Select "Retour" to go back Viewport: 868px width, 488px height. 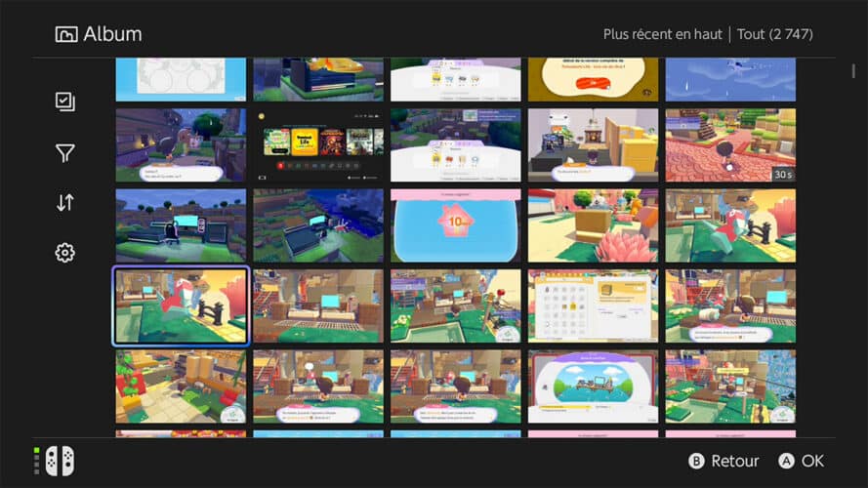click(x=734, y=461)
